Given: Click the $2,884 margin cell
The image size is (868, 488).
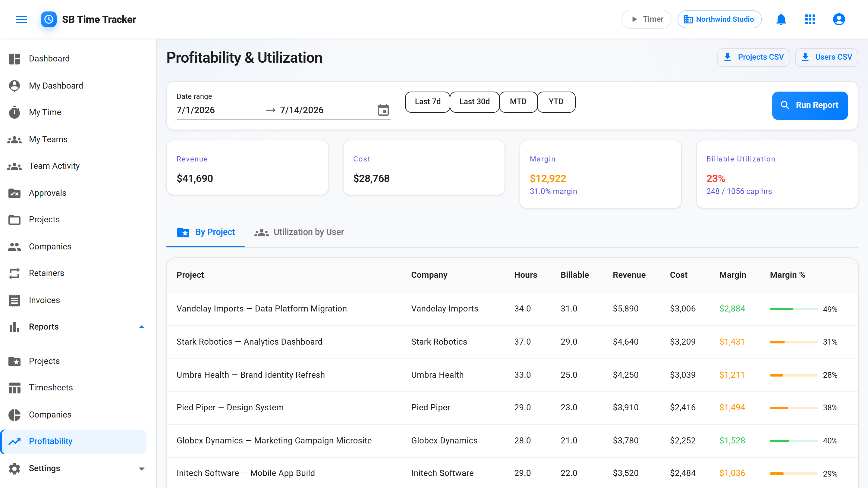Looking at the screenshot, I should pyautogui.click(x=732, y=308).
